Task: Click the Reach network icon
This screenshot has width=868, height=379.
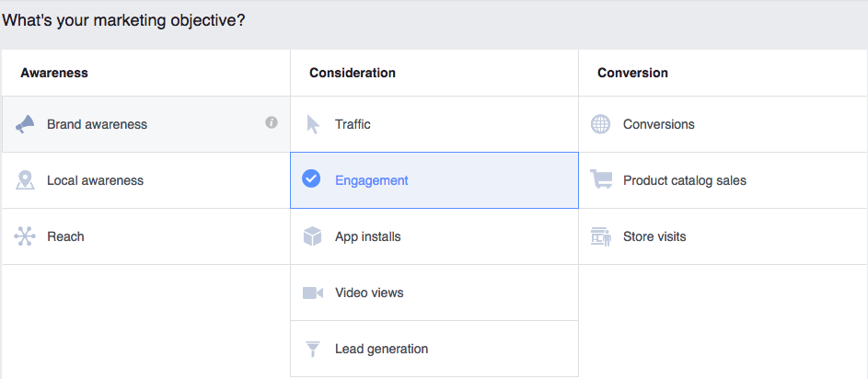Action: point(25,236)
